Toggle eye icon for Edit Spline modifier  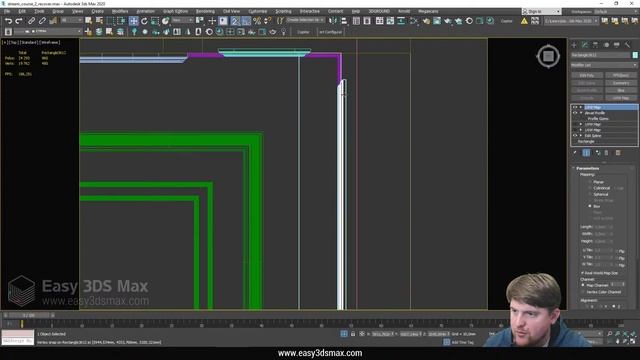[x=575, y=136]
